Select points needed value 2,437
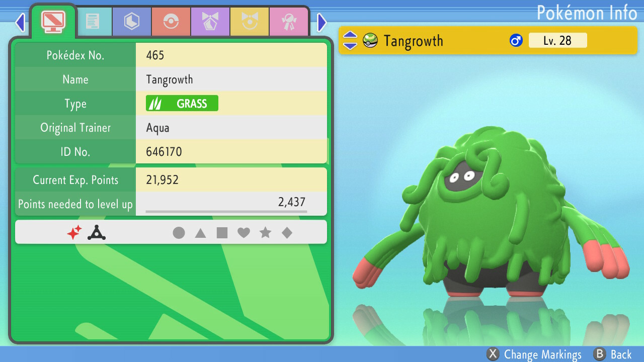This screenshot has width=644, height=362. [x=292, y=202]
